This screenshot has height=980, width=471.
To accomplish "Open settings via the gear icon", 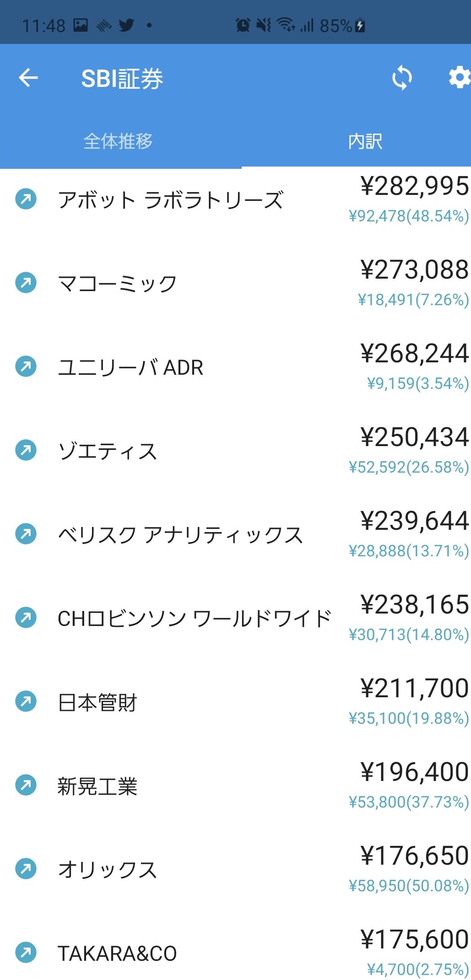I will (x=459, y=78).
